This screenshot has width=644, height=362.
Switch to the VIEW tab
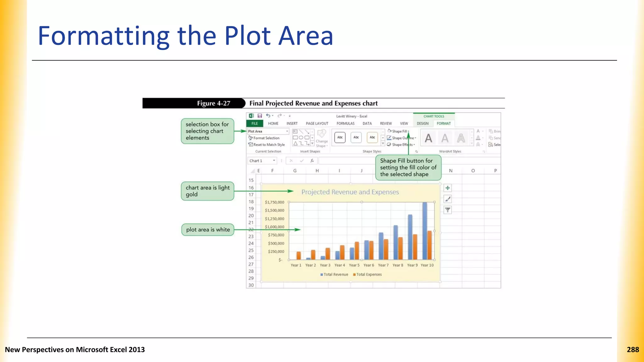tap(404, 123)
